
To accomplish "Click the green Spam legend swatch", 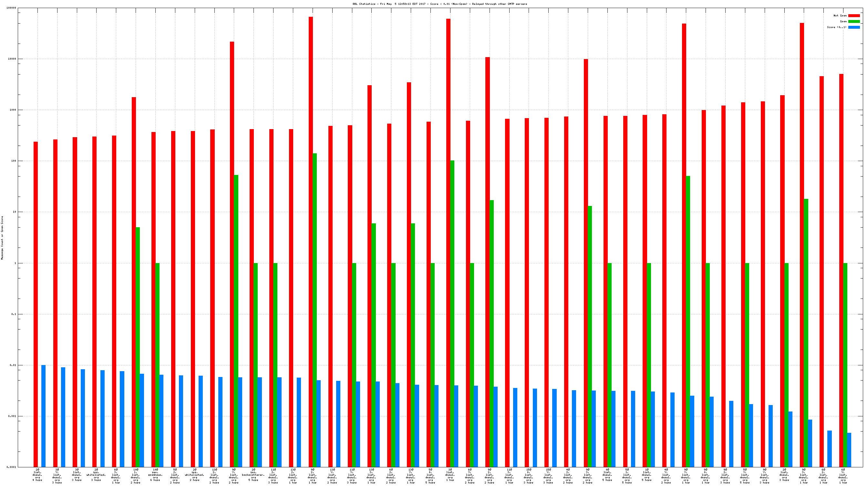I will [x=853, y=21].
